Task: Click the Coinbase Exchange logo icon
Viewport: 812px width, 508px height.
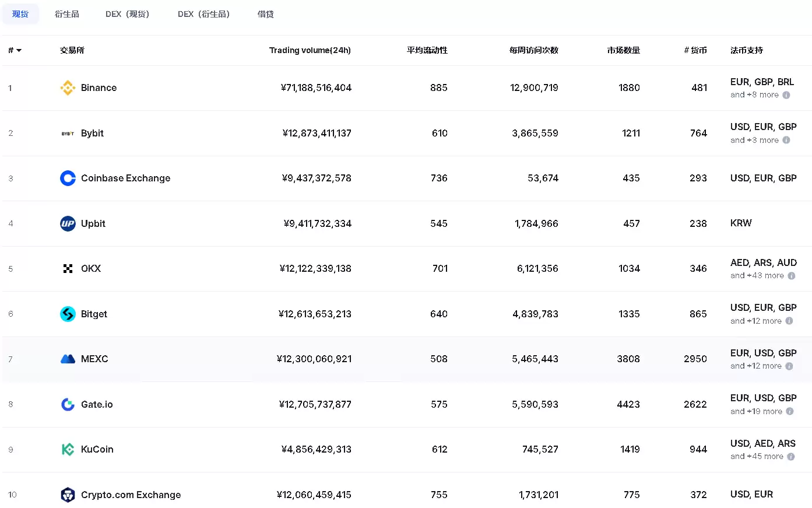Action: (68, 178)
